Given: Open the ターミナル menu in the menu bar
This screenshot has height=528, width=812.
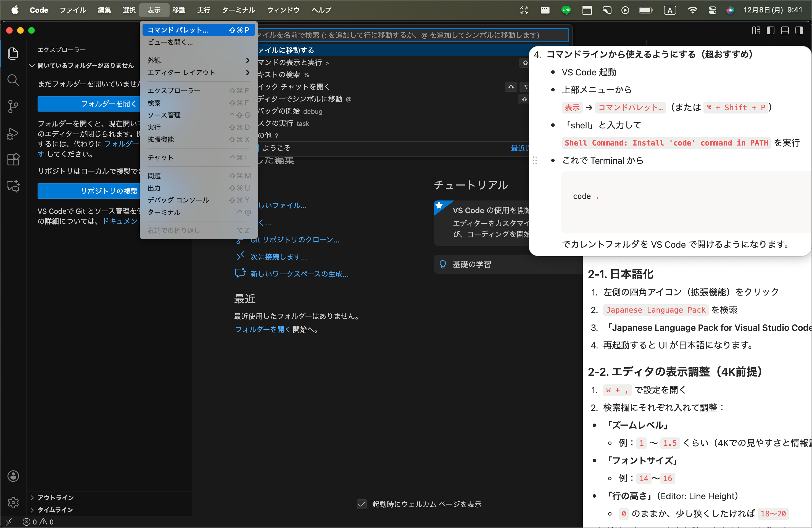Looking at the screenshot, I should click(x=238, y=10).
